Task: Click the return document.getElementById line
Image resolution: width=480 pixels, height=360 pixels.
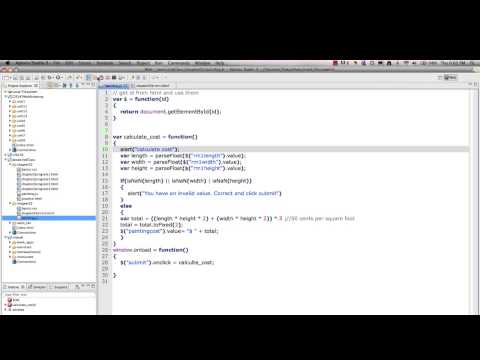Action: [170, 112]
